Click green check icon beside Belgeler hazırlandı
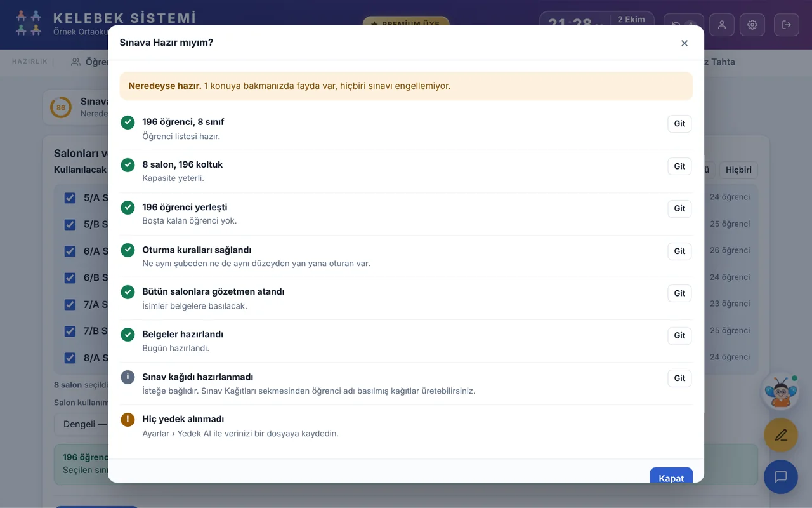The width and height of the screenshot is (812, 508). pyautogui.click(x=128, y=335)
